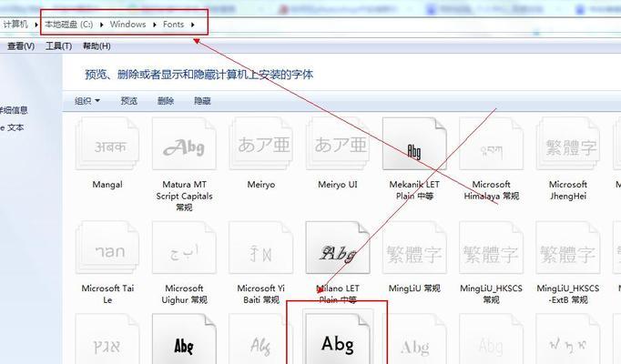Select the Meiryo UI font icon

click(338, 146)
